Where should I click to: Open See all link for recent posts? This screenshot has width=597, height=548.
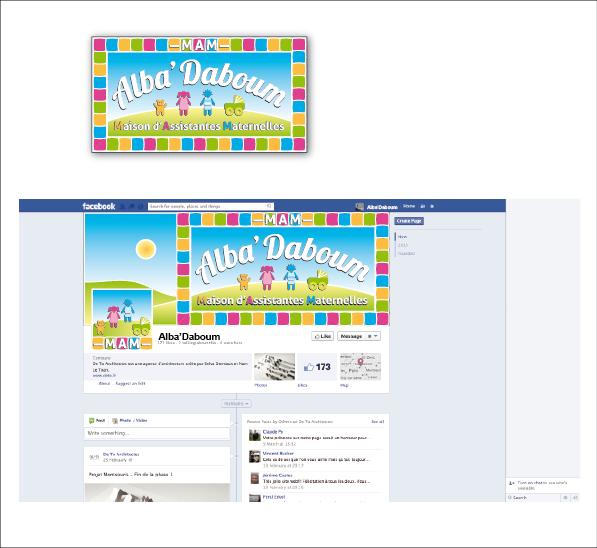(378, 422)
